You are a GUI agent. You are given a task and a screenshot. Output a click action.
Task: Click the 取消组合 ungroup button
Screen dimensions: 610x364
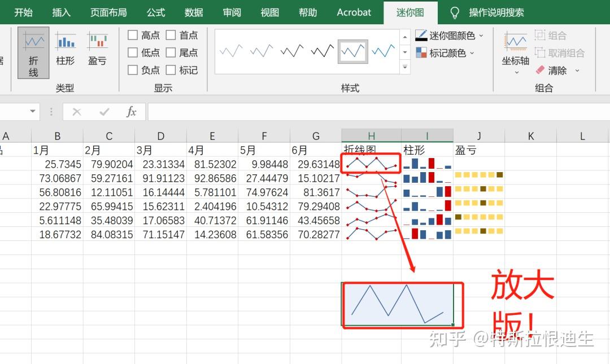pyautogui.click(x=559, y=53)
